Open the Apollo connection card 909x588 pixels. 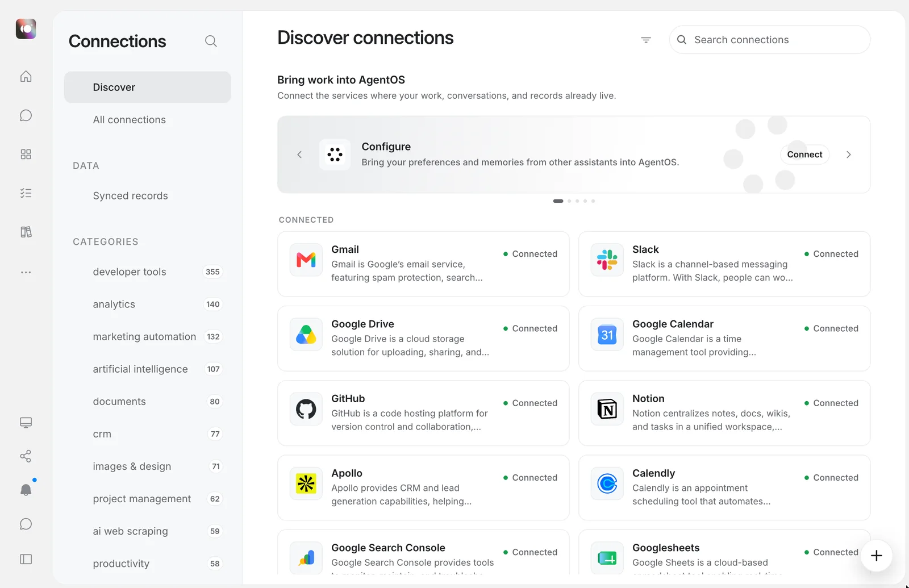(x=423, y=487)
